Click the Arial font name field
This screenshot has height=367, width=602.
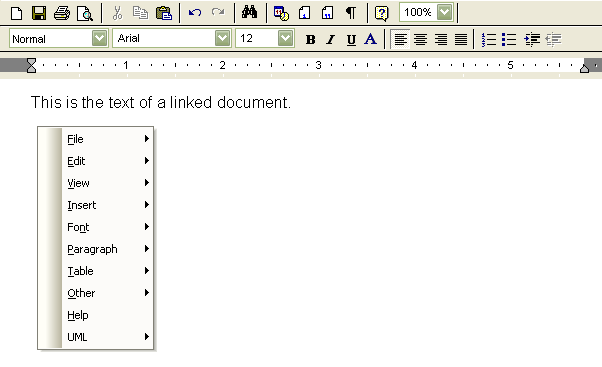[164, 39]
